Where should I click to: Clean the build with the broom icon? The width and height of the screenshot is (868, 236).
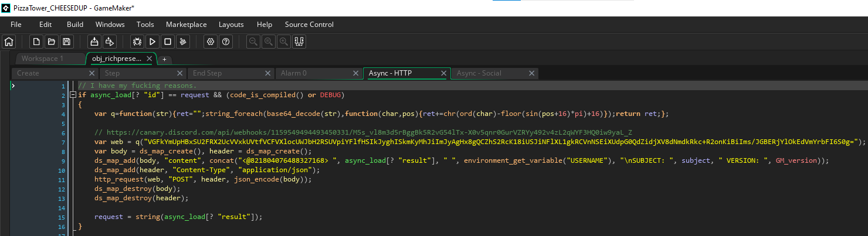[x=182, y=42]
